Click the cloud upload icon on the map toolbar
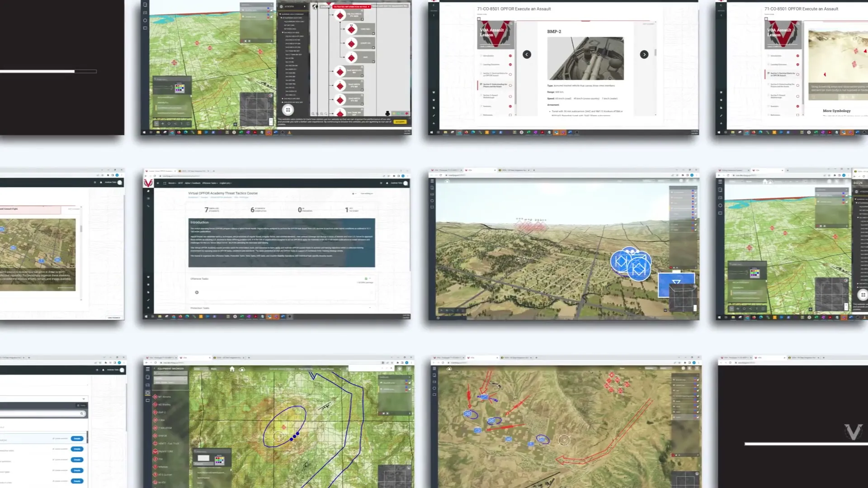The image size is (868, 488). point(242,369)
